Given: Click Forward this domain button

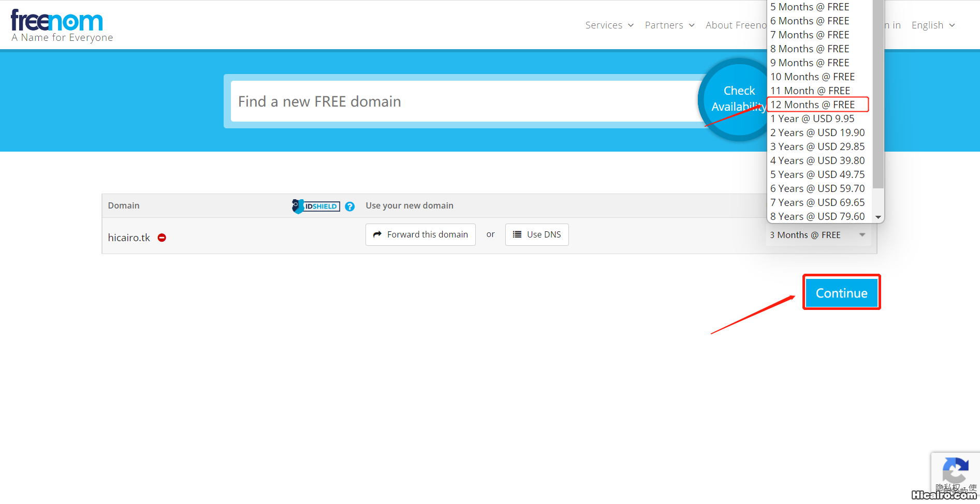Looking at the screenshot, I should (420, 234).
